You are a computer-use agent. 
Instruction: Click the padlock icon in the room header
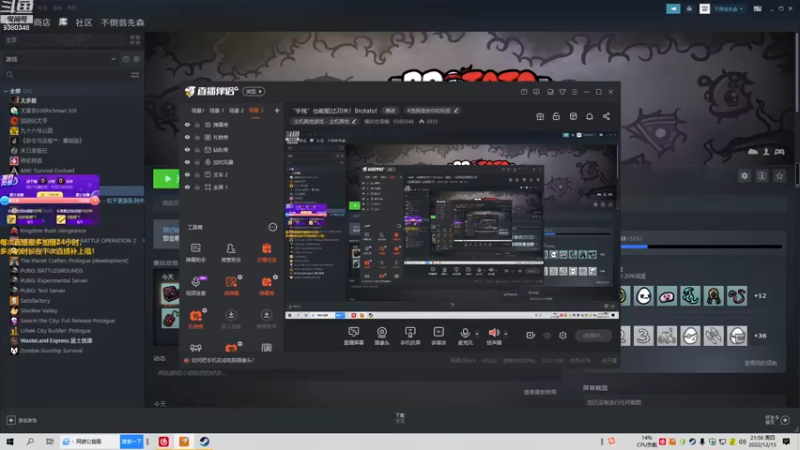[x=556, y=116]
